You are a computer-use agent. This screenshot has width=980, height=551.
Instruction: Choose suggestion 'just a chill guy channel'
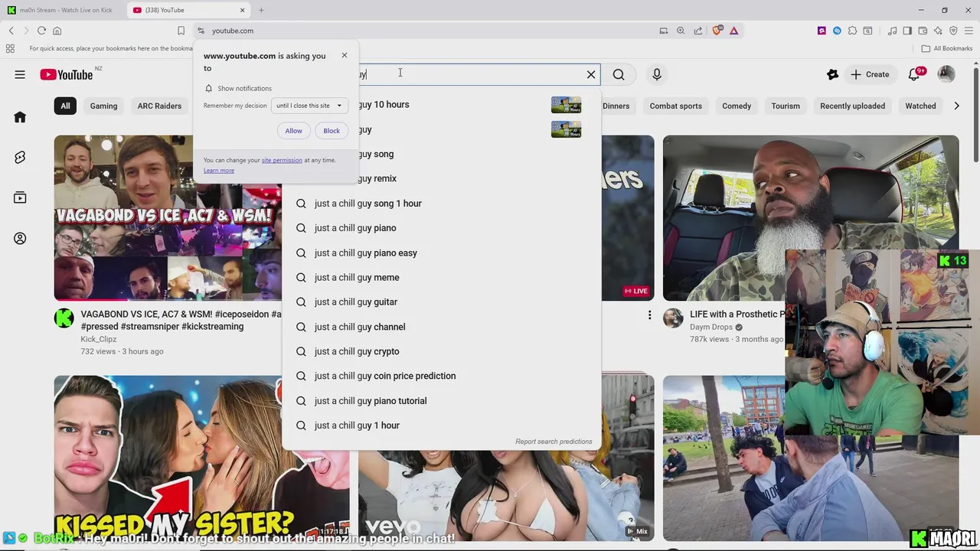point(442,327)
